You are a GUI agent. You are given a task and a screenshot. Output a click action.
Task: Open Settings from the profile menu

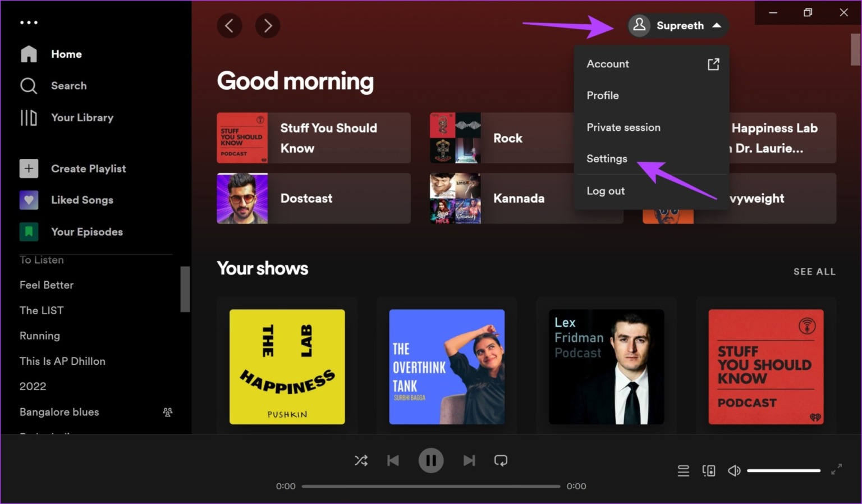pyautogui.click(x=607, y=158)
